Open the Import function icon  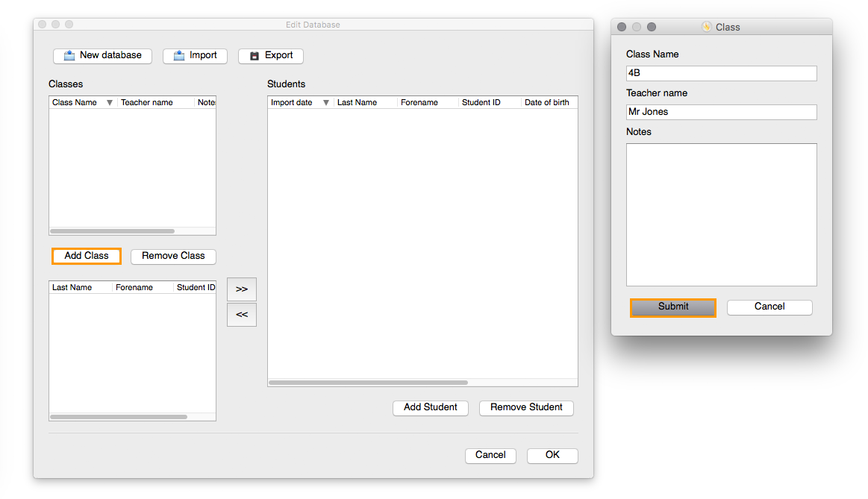coord(179,55)
